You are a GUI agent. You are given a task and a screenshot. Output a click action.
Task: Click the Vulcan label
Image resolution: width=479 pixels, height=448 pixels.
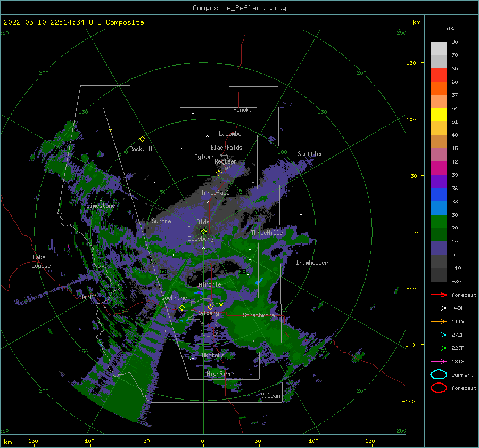coord(270,396)
